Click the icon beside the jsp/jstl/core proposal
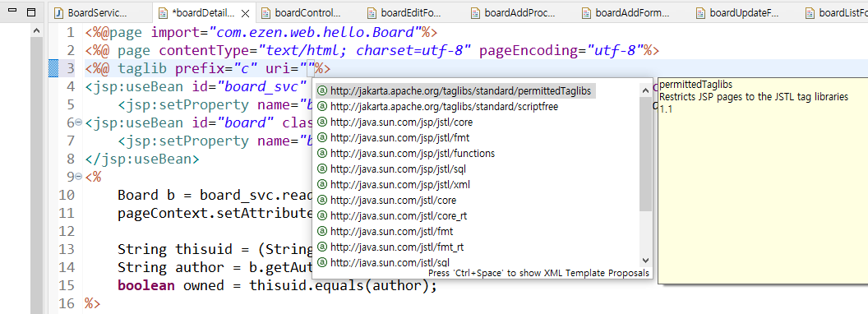868x314 pixels. (x=322, y=122)
